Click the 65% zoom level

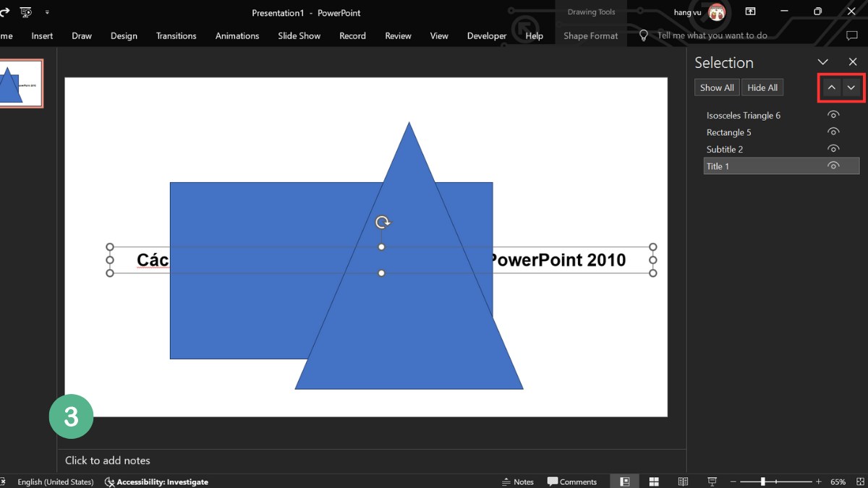pyautogui.click(x=838, y=481)
